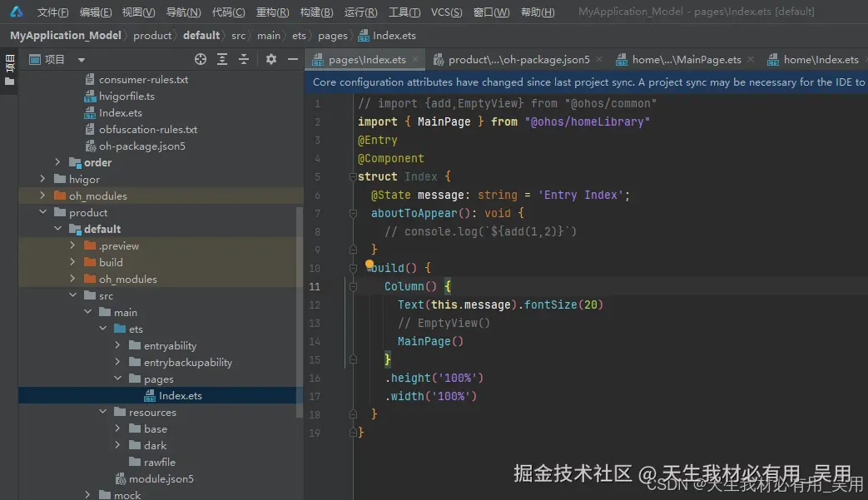Screen dimensions: 868x500
Task: Expand the entryability folder
Action: pyautogui.click(x=118, y=345)
